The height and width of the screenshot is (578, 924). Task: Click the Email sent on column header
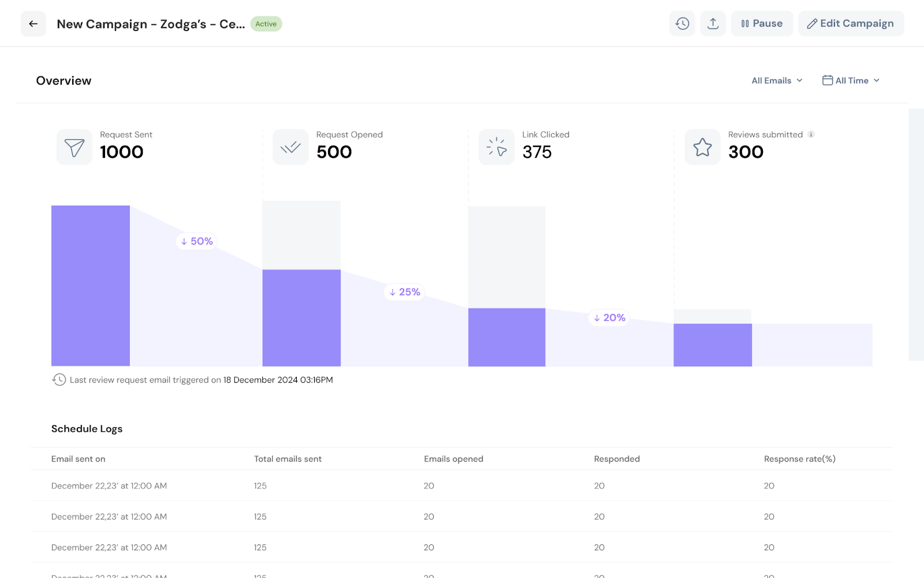tap(78, 459)
